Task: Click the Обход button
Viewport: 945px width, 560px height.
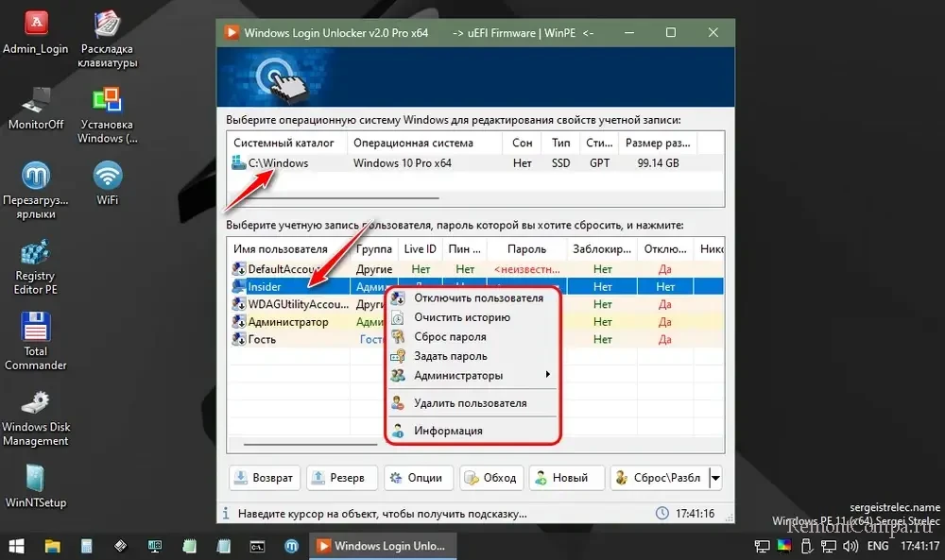Action: click(x=491, y=478)
